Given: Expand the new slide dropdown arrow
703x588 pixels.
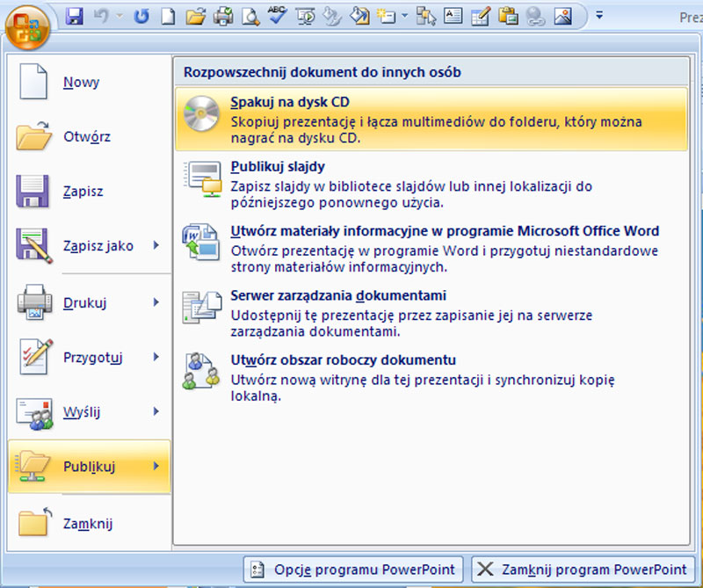Looking at the screenshot, I should [x=404, y=16].
